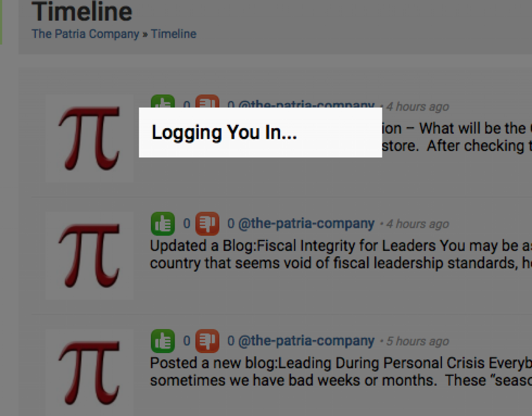Screen dimensions: 532x416
Task: Thumbs-up the Leading During Personal Crisis post
Action: [x=163, y=341]
